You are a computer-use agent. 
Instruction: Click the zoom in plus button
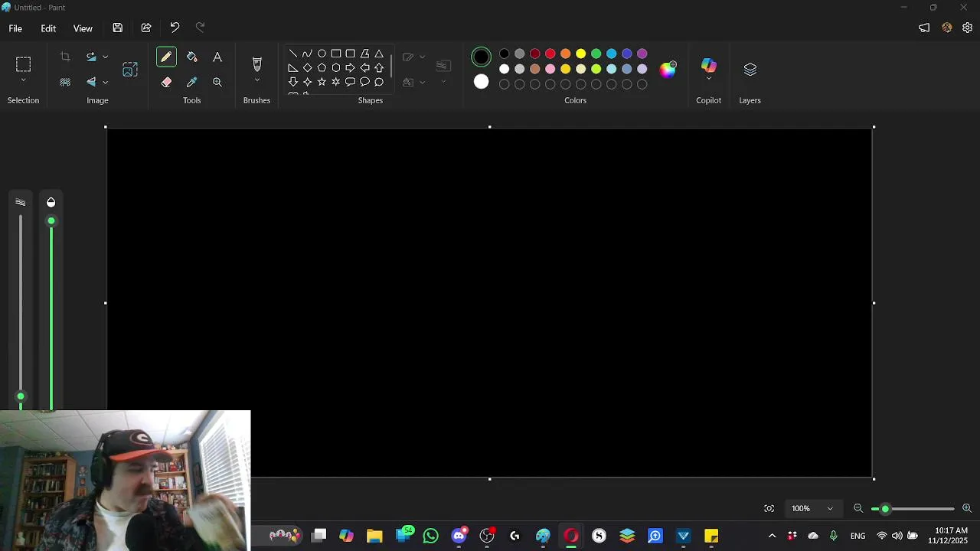(x=967, y=509)
